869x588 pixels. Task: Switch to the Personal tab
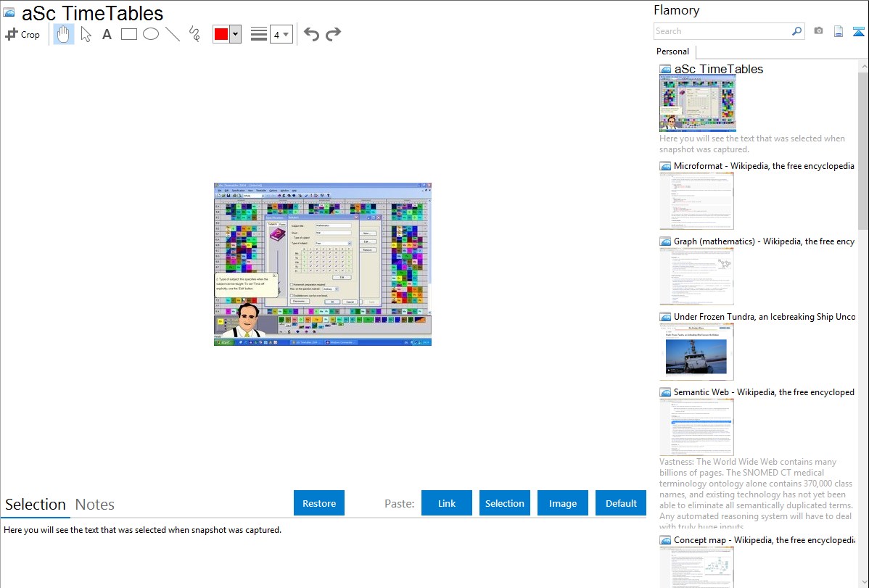[672, 51]
